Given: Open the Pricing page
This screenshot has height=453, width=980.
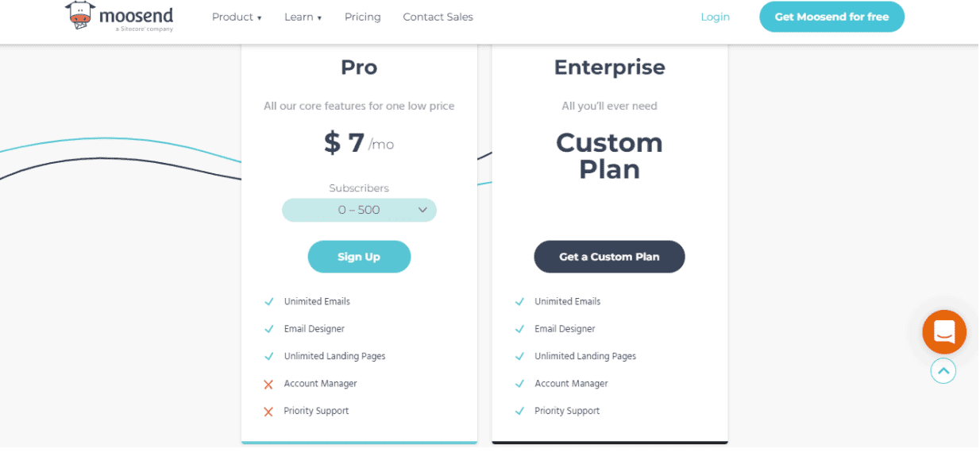Looking at the screenshot, I should [x=363, y=17].
